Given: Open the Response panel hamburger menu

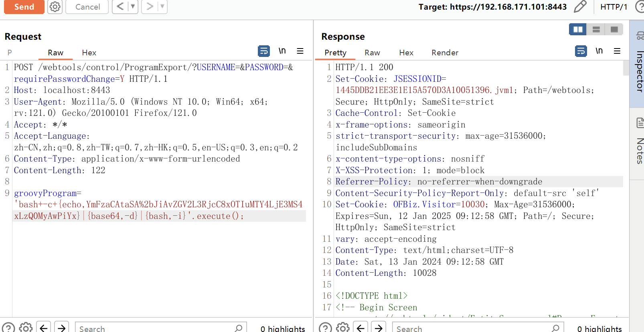Looking at the screenshot, I should 617,51.
